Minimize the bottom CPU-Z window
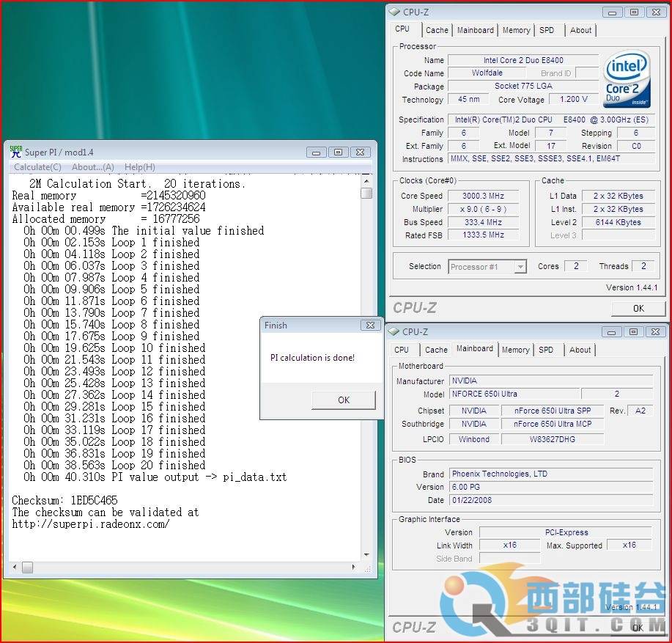The width and height of the screenshot is (672, 643). (612, 332)
